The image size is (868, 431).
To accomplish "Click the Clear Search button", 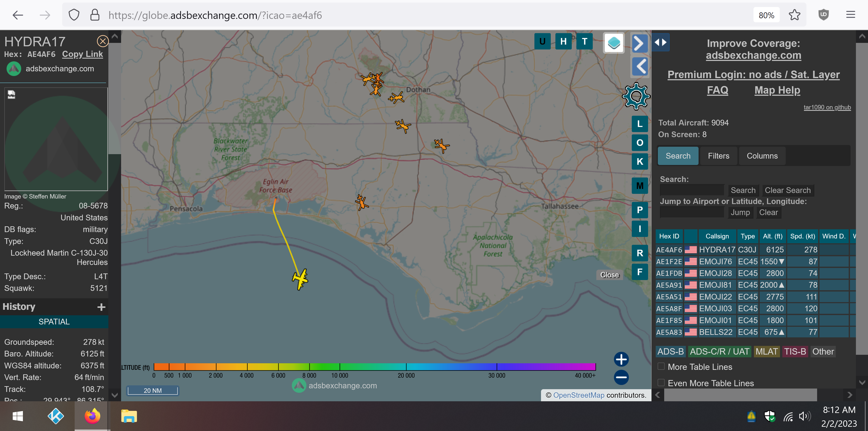I will (787, 190).
